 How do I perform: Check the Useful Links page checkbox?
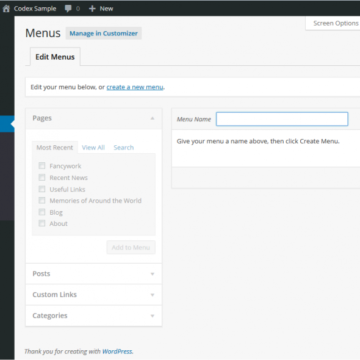42,189
